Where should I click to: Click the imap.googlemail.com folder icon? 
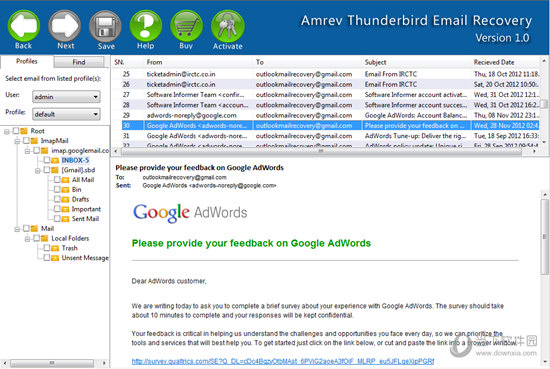click(x=45, y=150)
